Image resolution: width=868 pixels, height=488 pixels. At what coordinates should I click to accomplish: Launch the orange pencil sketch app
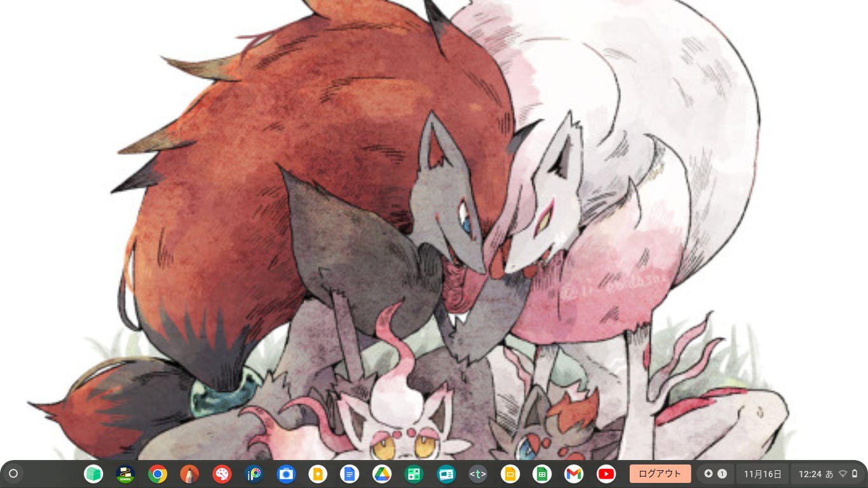189,474
